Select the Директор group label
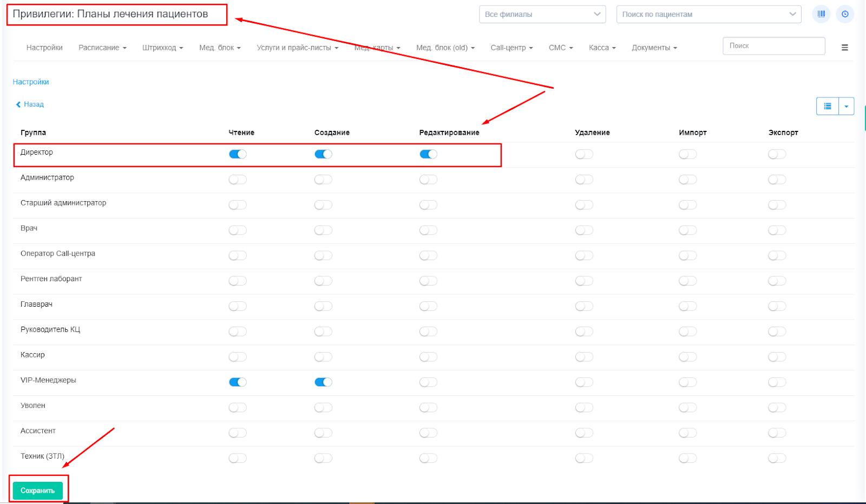The height and width of the screenshot is (504, 866). tap(37, 152)
